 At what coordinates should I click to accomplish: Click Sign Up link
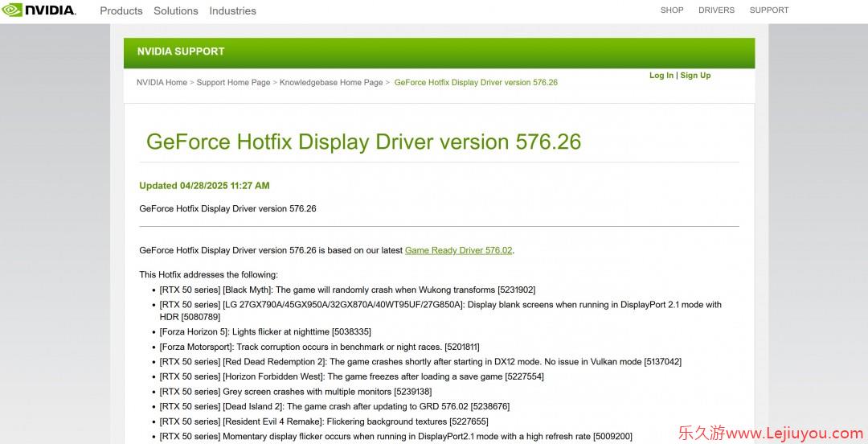pos(695,76)
